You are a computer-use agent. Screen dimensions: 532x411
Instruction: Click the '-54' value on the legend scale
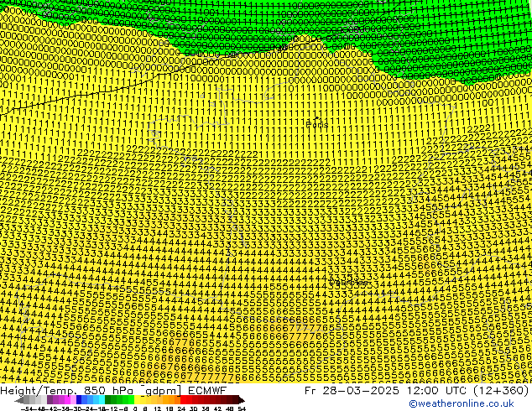(26, 408)
